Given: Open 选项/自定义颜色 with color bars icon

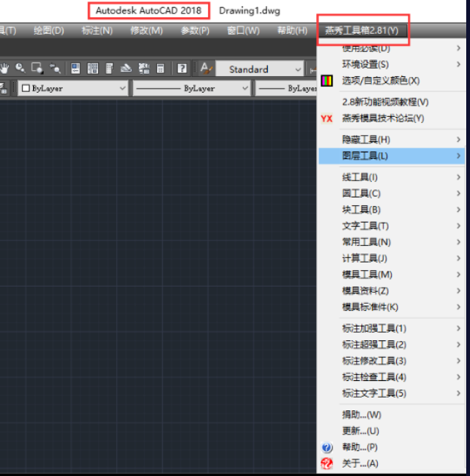Looking at the screenshot, I should 380,81.
